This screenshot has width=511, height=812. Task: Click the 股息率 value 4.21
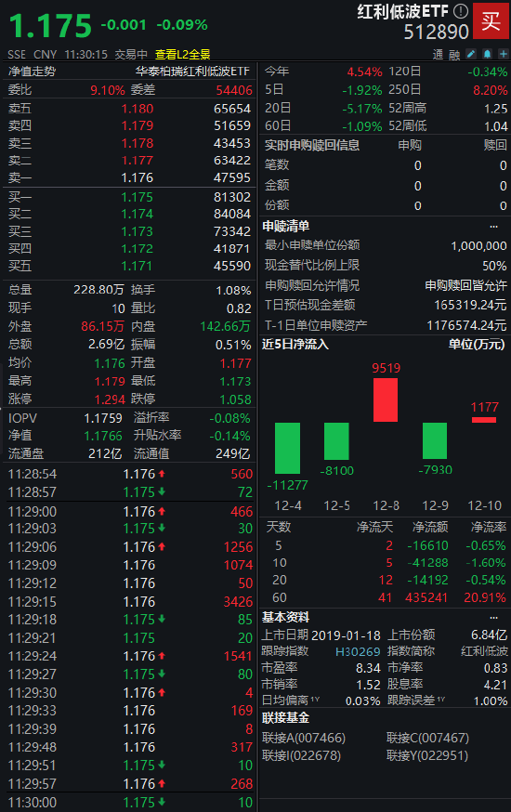(495, 685)
